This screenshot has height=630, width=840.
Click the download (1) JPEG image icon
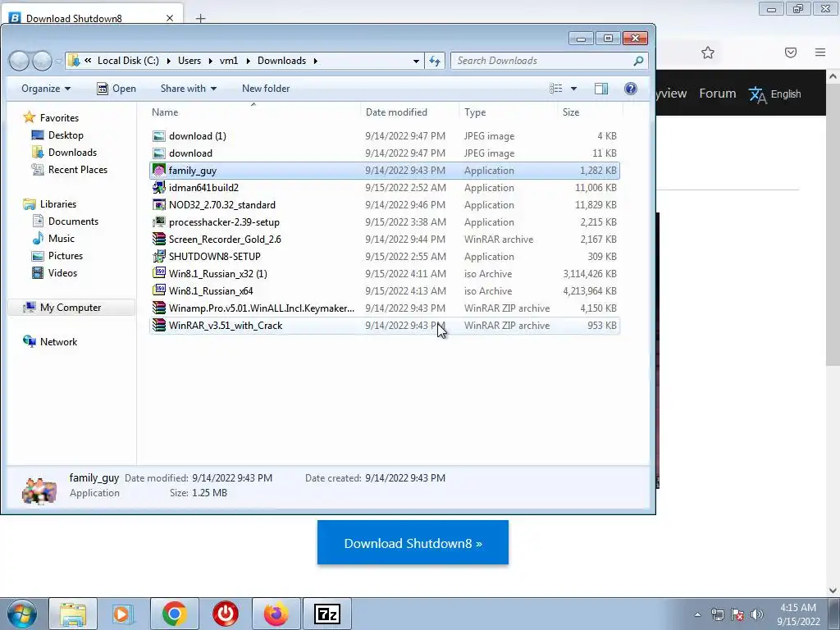158,136
